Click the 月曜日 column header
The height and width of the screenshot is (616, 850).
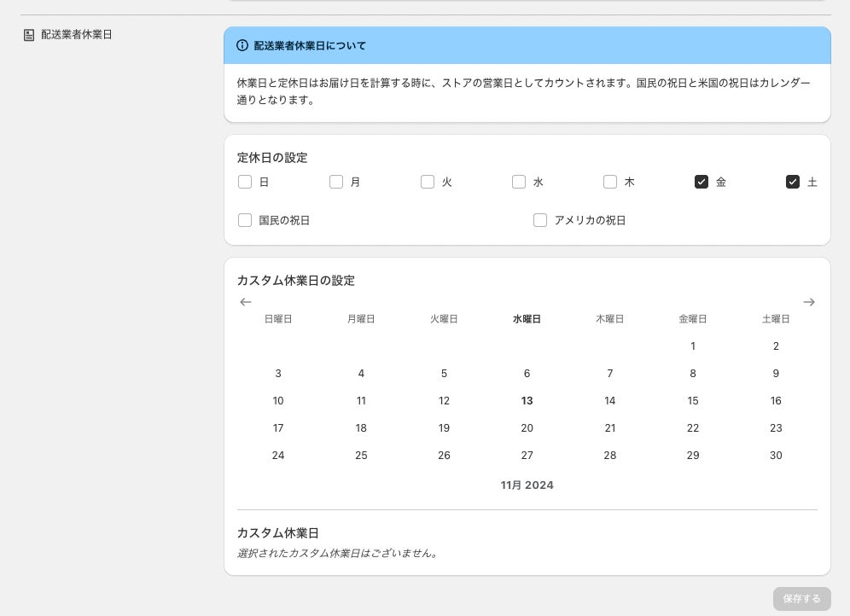click(x=361, y=319)
